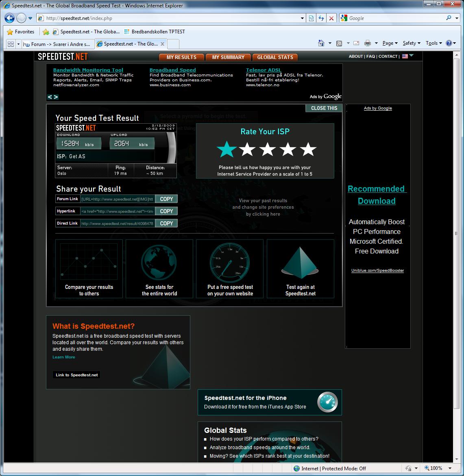The height and width of the screenshot is (476, 464).
Task: Expand the Print options dropdown arrow
Action: pyautogui.click(x=376, y=43)
